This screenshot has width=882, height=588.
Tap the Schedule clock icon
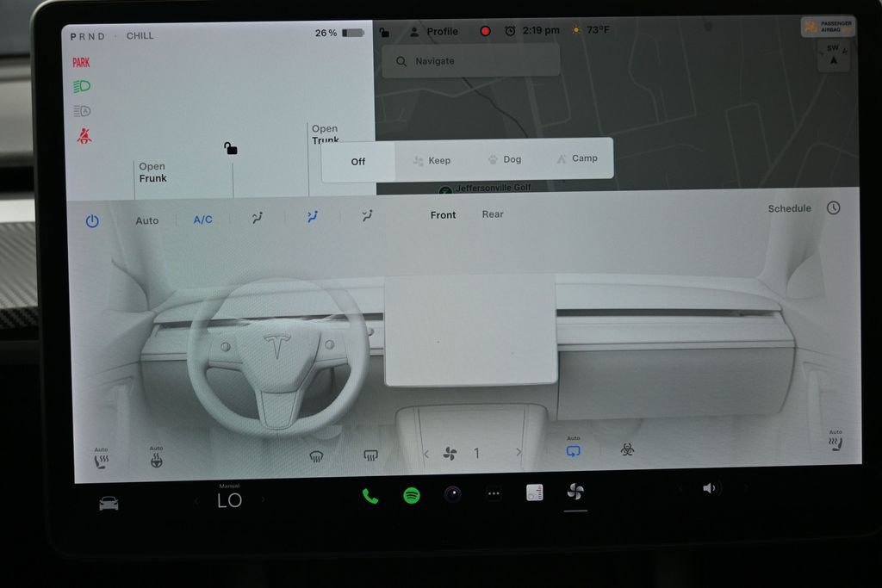click(834, 208)
